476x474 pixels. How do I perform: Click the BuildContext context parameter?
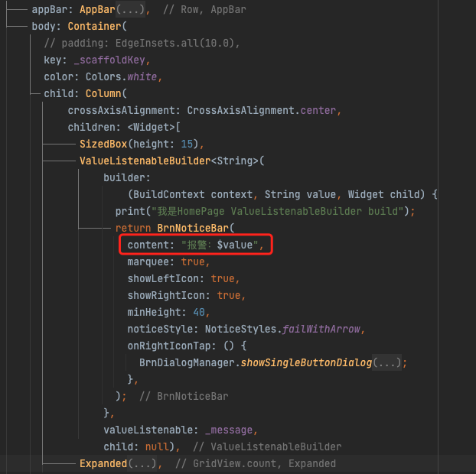(x=193, y=194)
